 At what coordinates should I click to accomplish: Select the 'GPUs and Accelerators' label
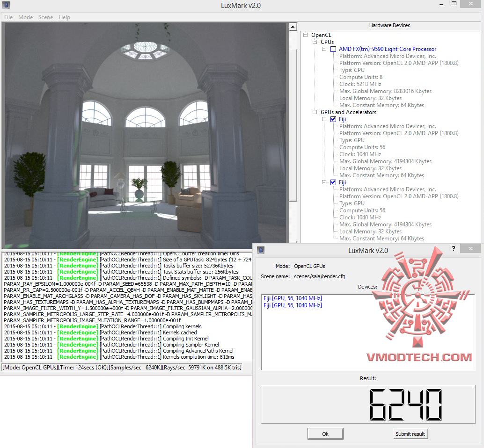click(x=349, y=112)
